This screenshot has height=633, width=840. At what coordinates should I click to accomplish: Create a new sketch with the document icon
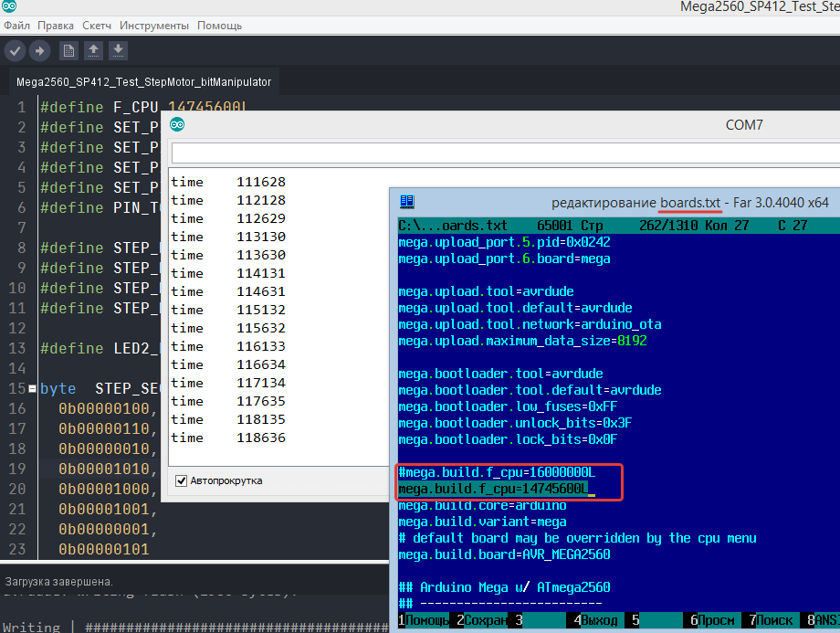(x=68, y=51)
